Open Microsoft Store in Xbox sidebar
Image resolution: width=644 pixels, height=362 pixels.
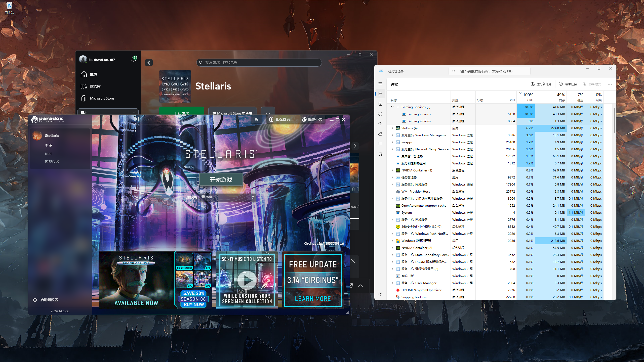pyautogui.click(x=108, y=98)
